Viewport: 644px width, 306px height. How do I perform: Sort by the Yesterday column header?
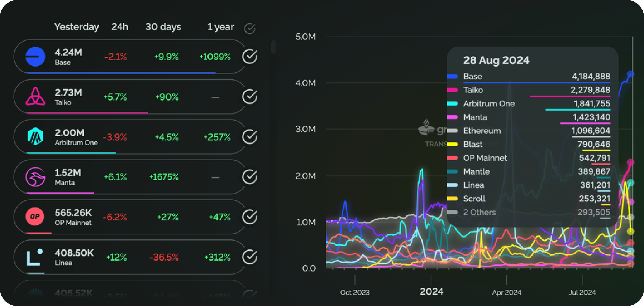click(x=77, y=27)
